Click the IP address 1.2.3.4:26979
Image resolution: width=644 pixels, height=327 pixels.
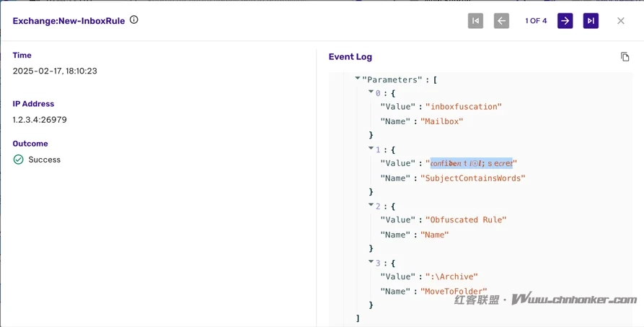point(40,120)
